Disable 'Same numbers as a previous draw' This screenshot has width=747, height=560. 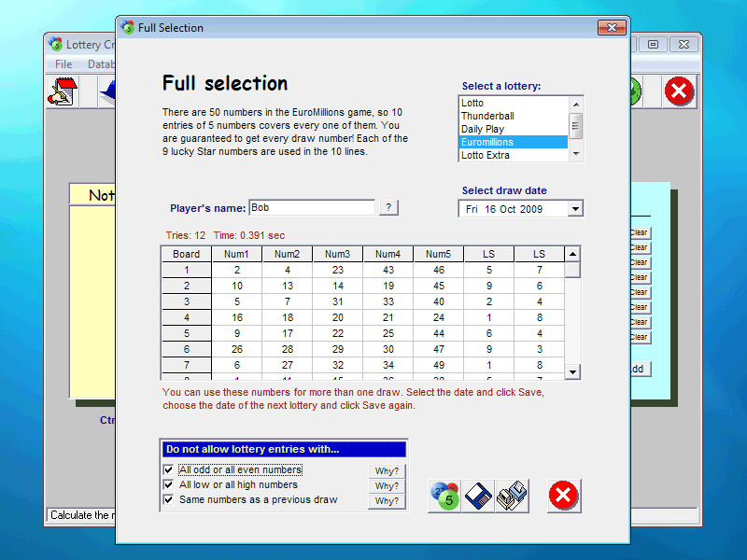click(169, 500)
